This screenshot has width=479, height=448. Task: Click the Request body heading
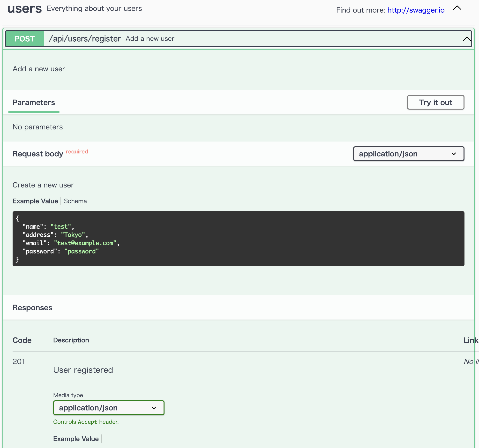[38, 154]
